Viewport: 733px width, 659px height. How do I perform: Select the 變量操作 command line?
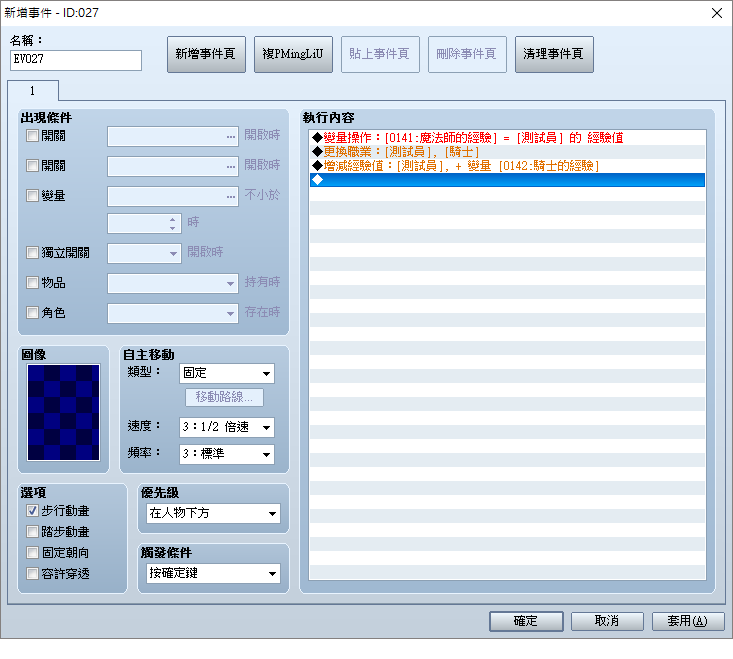(x=507, y=138)
